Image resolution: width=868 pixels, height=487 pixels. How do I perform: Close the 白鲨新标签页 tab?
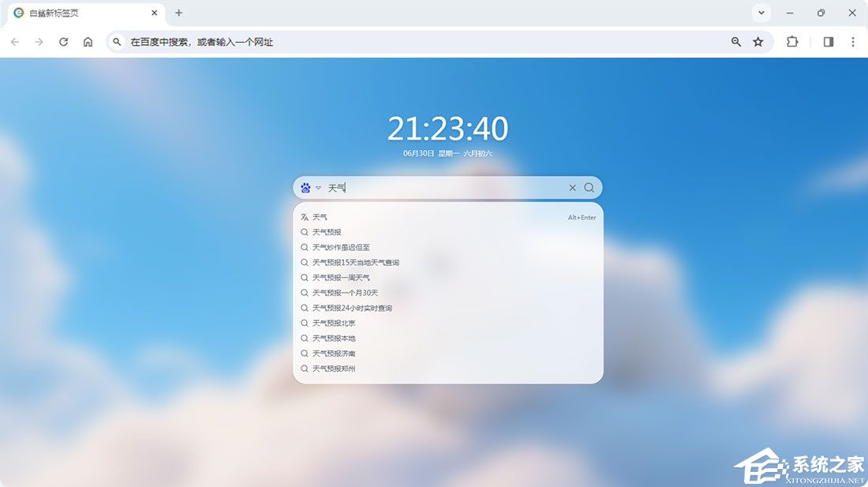[x=155, y=13]
